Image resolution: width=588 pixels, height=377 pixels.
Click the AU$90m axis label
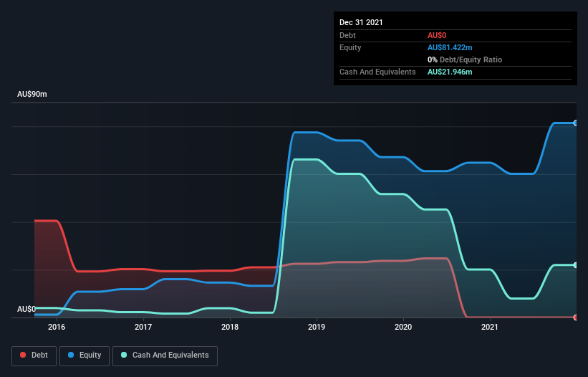(32, 94)
